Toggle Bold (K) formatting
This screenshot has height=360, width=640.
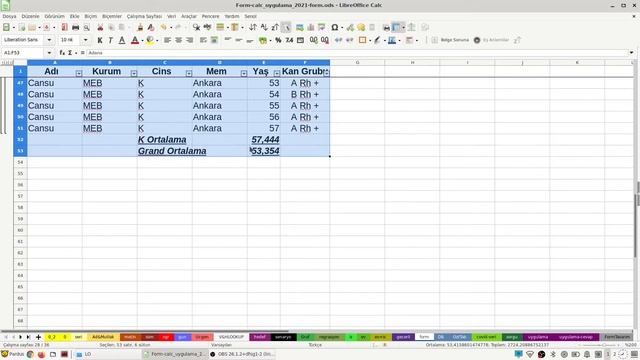100,40
